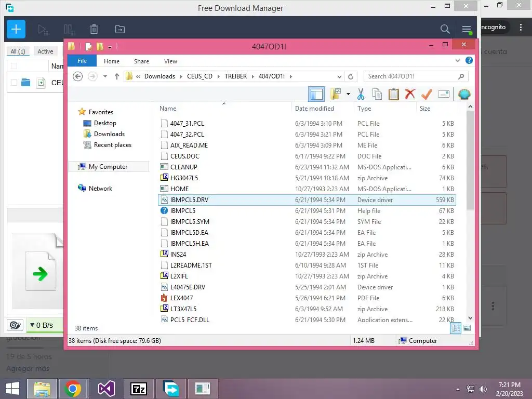Select the HG3047L5 zip archive
Viewport: 532px width, 399px height.
coord(184,178)
